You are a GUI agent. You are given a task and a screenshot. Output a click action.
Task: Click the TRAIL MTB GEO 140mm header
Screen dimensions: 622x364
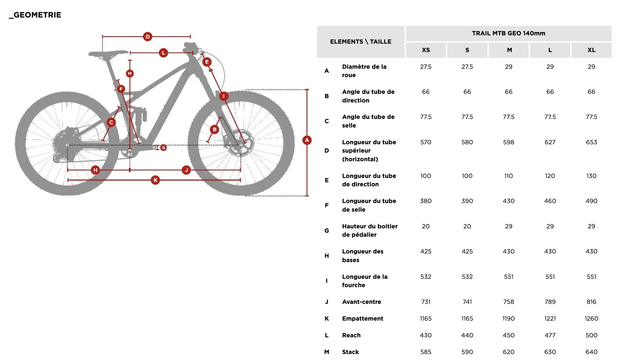point(508,33)
